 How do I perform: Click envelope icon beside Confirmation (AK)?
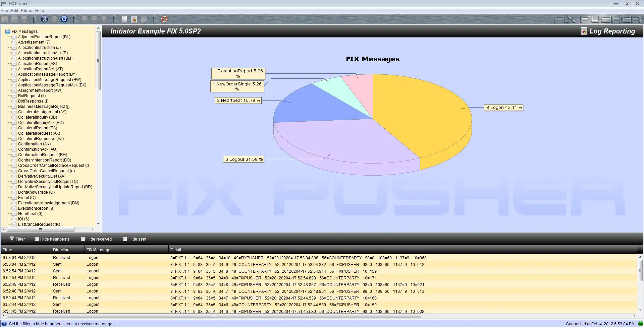pyautogui.click(x=14, y=144)
